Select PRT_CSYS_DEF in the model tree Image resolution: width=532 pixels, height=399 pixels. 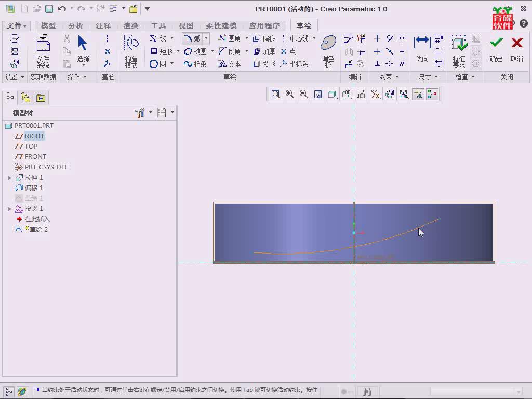pyautogui.click(x=42, y=167)
